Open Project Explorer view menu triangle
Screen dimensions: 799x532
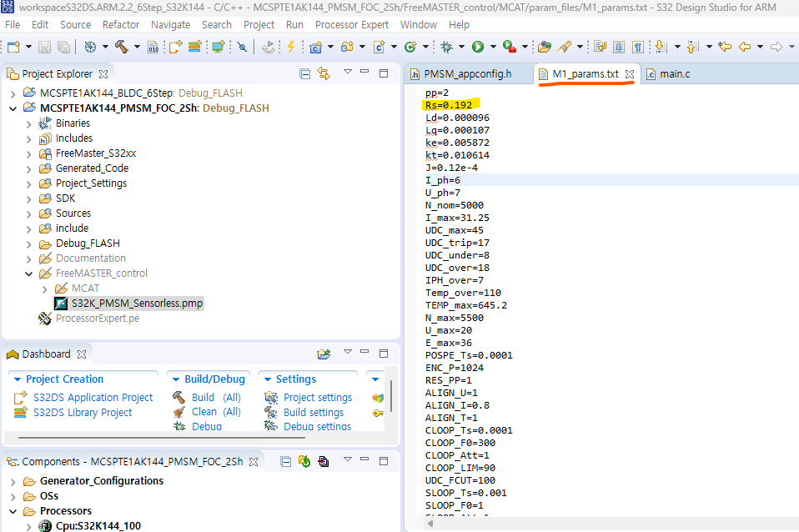click(348, 72)
